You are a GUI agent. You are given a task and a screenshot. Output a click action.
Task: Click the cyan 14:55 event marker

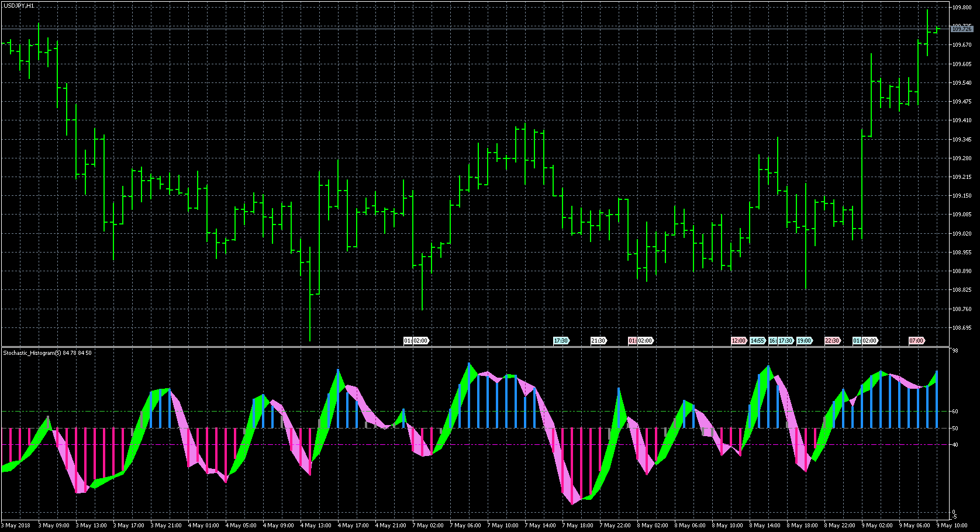click(x=757, y=341)
